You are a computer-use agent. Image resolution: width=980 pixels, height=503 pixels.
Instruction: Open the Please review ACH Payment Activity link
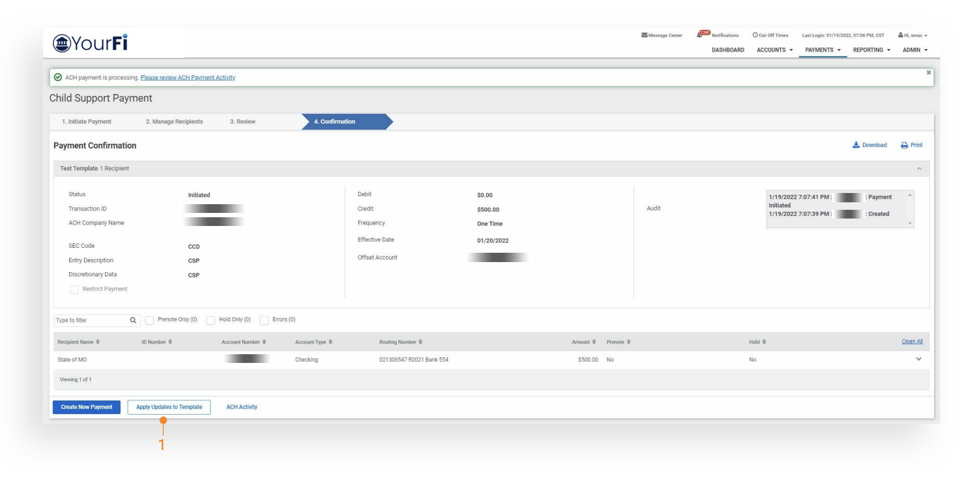click(x=187, y=78)
